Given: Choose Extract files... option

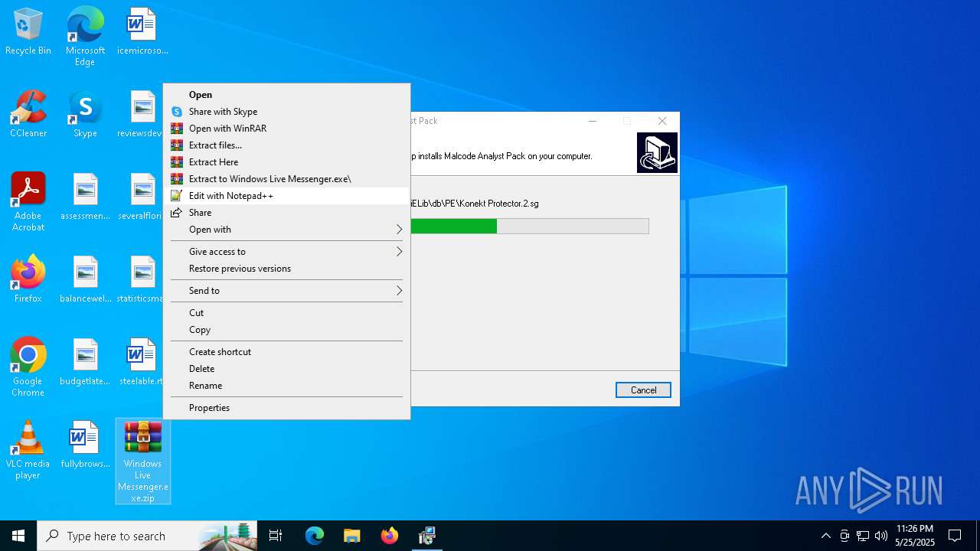Looking at the screenshot, I should tap(287, 145).
